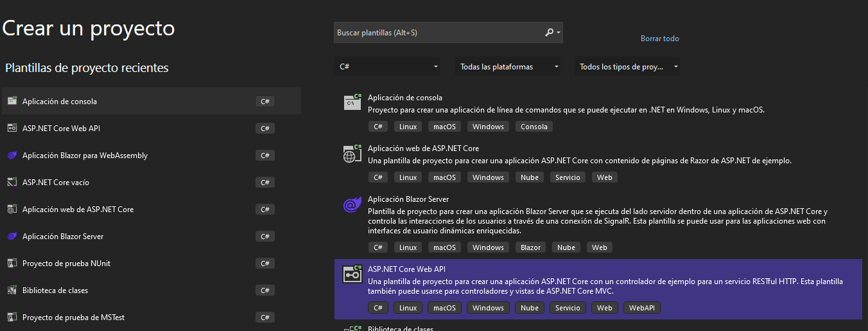The image size is (868, 331).
Task: Focus the Buscar plantillas search field
Action: coord(448,32)
